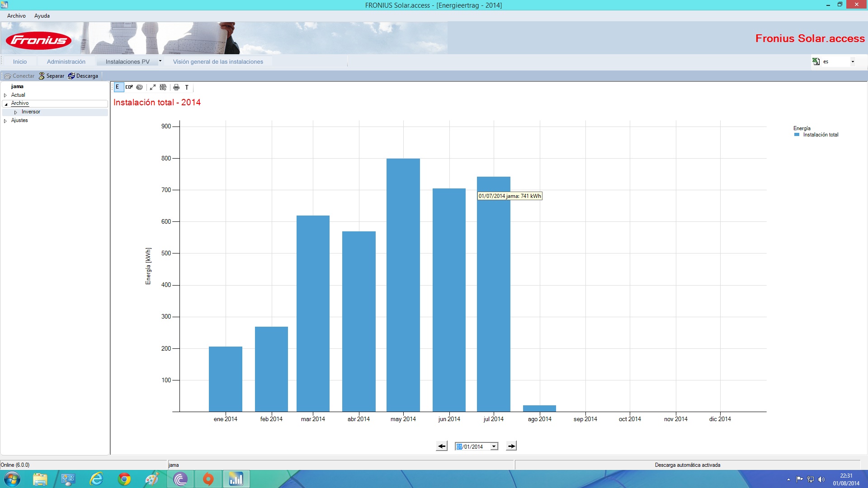
Task: Click the ago 2014 bar
Action: pyautogui.click(x=539, y=408)
